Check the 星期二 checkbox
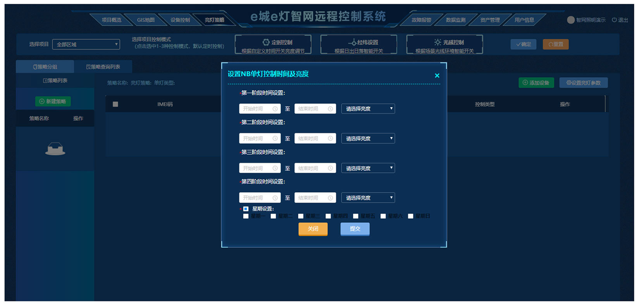 click(x=273, y=216)
